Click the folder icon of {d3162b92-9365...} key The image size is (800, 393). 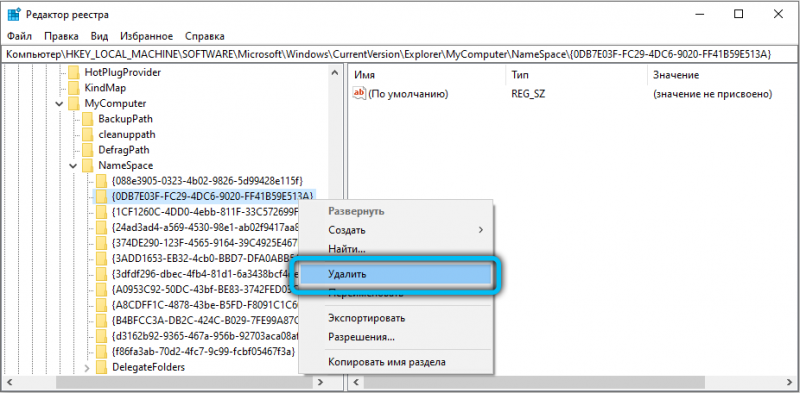(102, 336)
